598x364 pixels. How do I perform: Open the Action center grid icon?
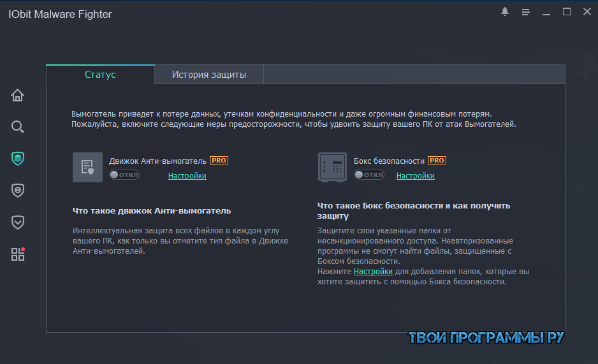(x=18, y=254)
